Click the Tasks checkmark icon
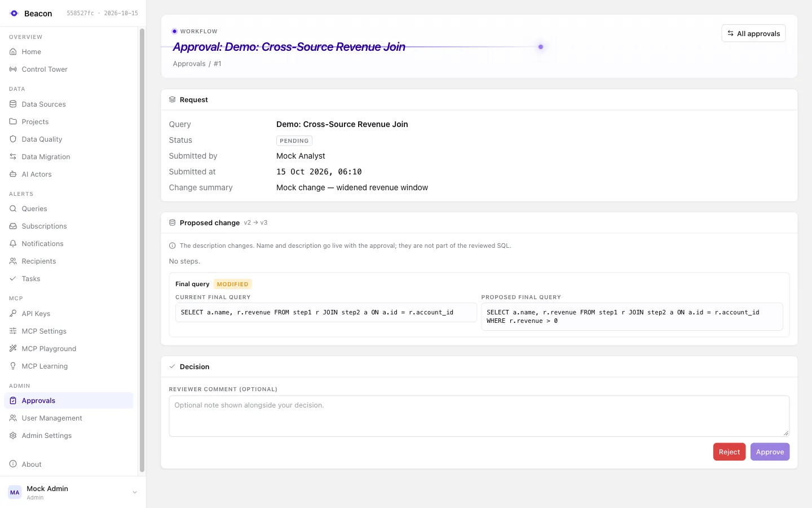The height and width of the screenshot is (508, 812). pyautogui.click(x=13, y=278)
